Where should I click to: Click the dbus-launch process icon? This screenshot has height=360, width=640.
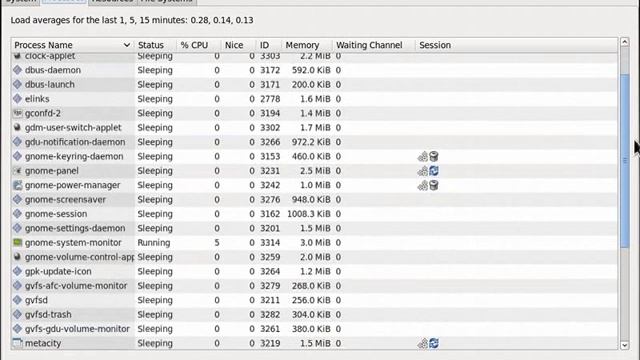point(17,84)
